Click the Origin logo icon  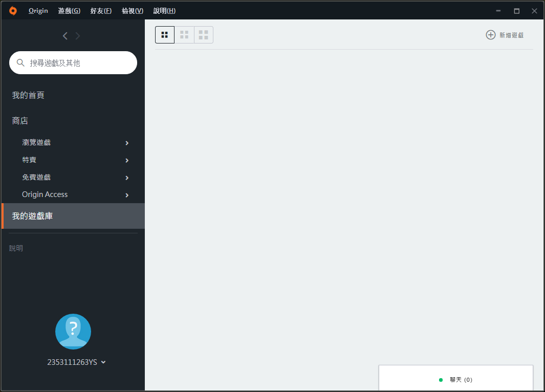pos(13,11)
